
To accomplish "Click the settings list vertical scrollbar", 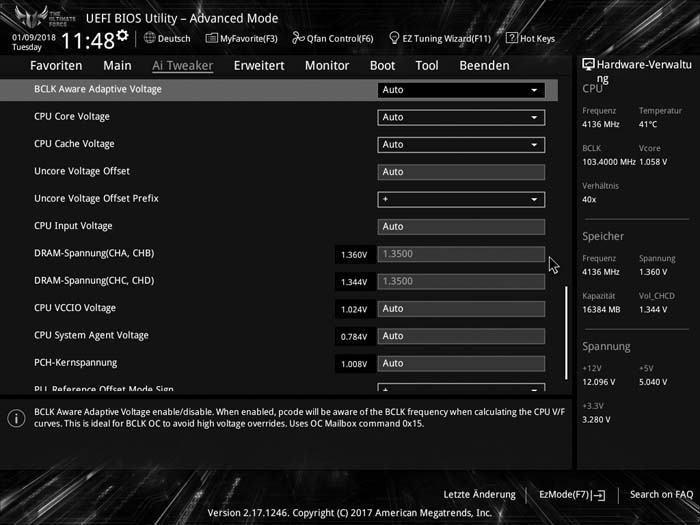I will (566, 333).
